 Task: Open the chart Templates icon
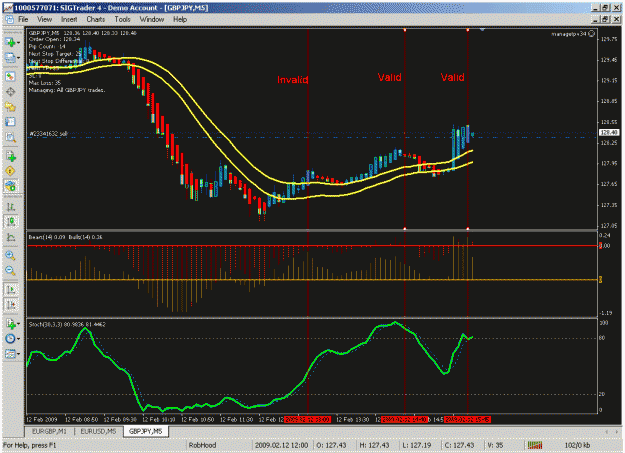(x=10, y=354)
